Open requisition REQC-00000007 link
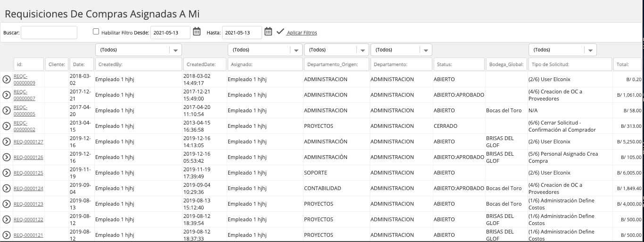The height and width of the screenshot is (242, 644). click(25, 95)
